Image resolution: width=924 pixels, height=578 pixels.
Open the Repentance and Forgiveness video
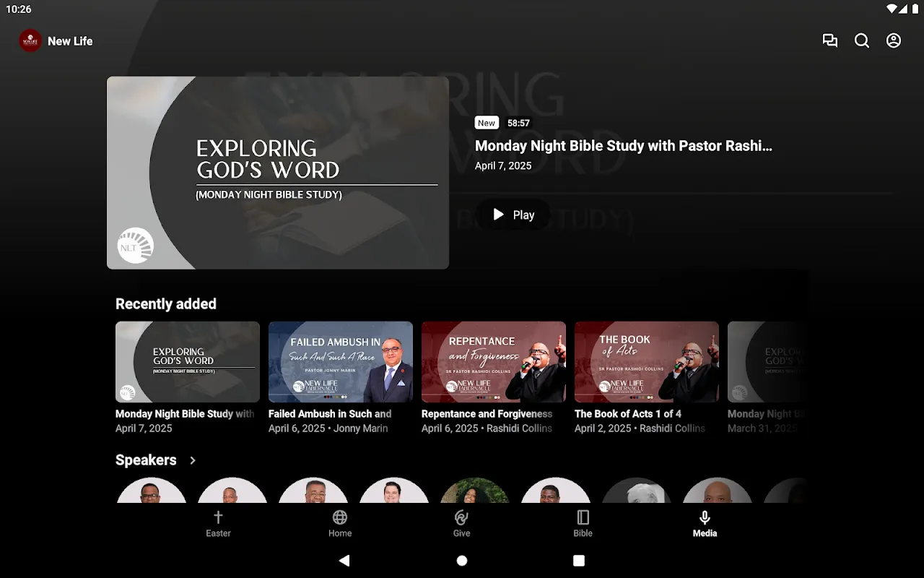[x=493, y=361]
